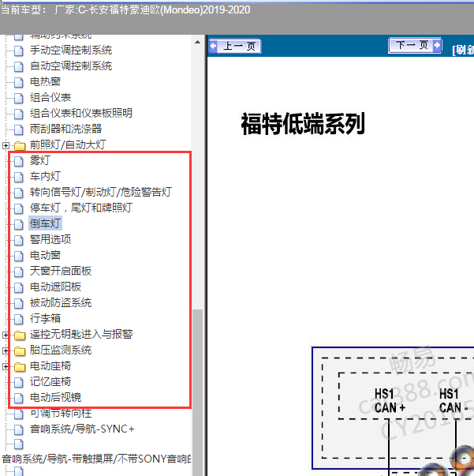Expand the 前照灯/自动大灯 folder
Image resolution: width=474 pixels, height=476 pixels.
pos(6,145)
